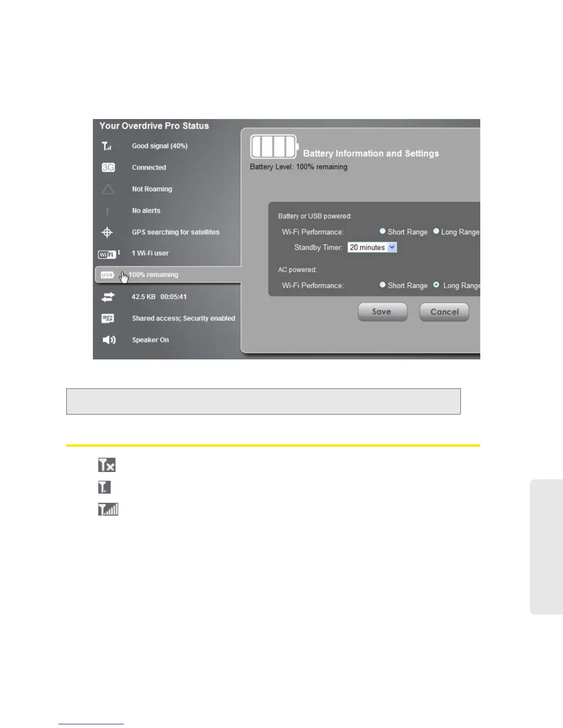Viewport: 563px width, 728px height.
Task: Click "Your Overdrive Pro Status" heading
Action: pyautogui.click(x=154, y=126)
